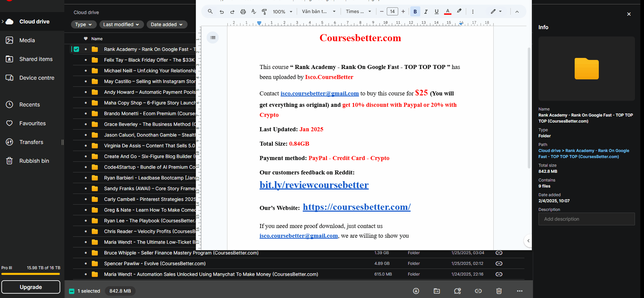Screen dimensions: 644x298
Task: Uncheck the Rank Academy folder checkbox
Action: point(76,49)
